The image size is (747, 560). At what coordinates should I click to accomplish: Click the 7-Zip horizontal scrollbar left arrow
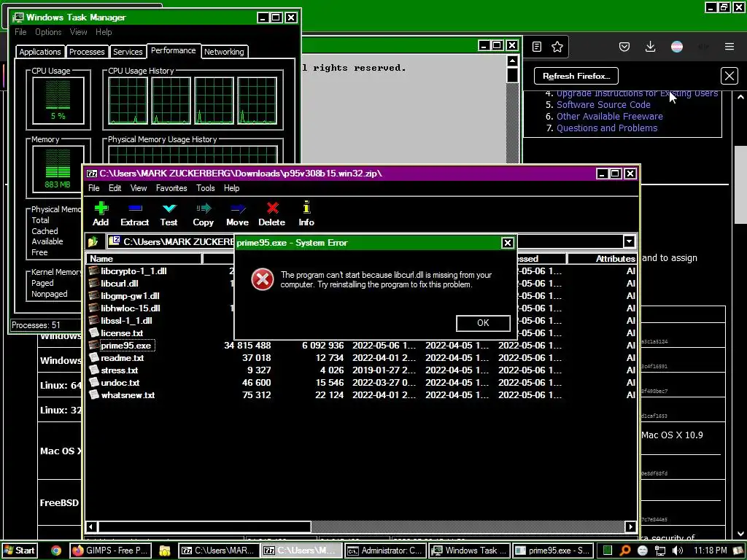[x=91, y=526]
